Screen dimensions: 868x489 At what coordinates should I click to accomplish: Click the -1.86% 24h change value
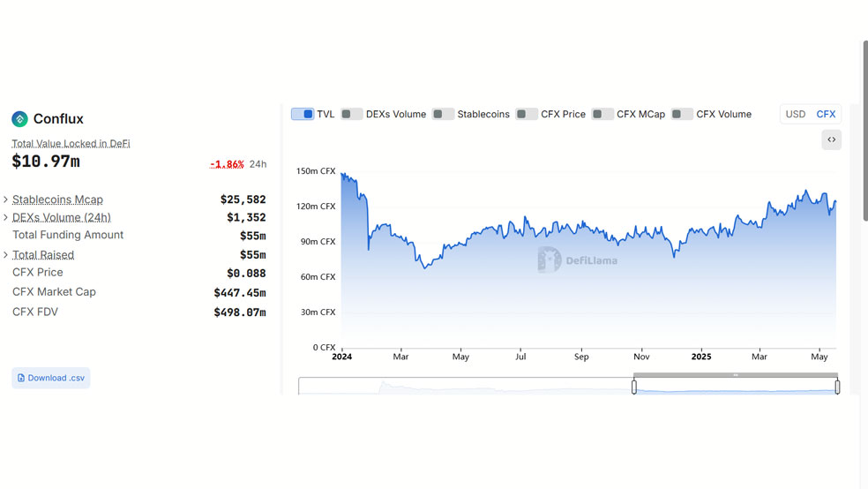click(x=227, y=164)
